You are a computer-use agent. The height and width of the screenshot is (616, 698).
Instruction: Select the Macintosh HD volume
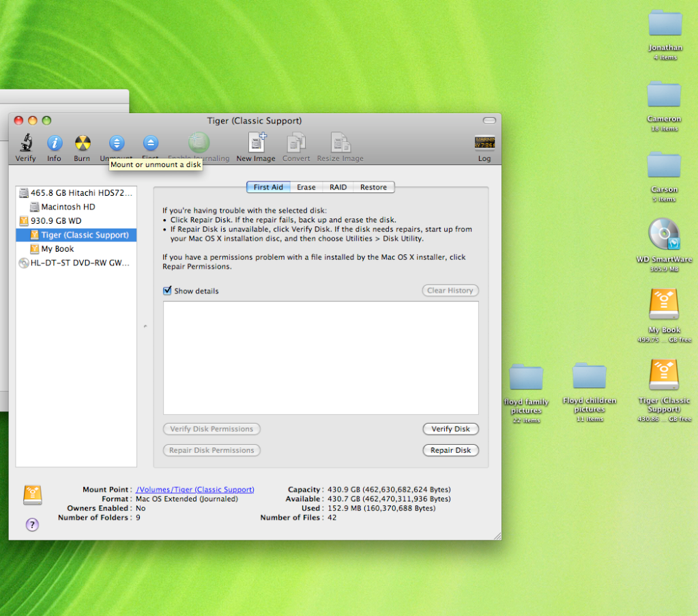click(76, 207)
